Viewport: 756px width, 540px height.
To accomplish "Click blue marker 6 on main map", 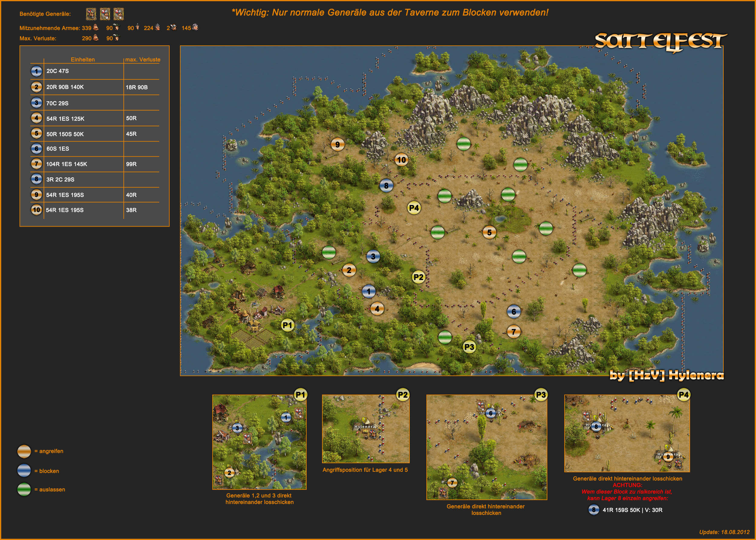I will coord(513,311).
